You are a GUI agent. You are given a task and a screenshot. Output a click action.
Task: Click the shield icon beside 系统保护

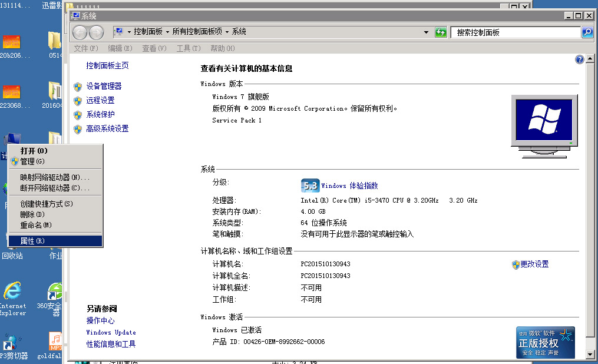point(78,115)
